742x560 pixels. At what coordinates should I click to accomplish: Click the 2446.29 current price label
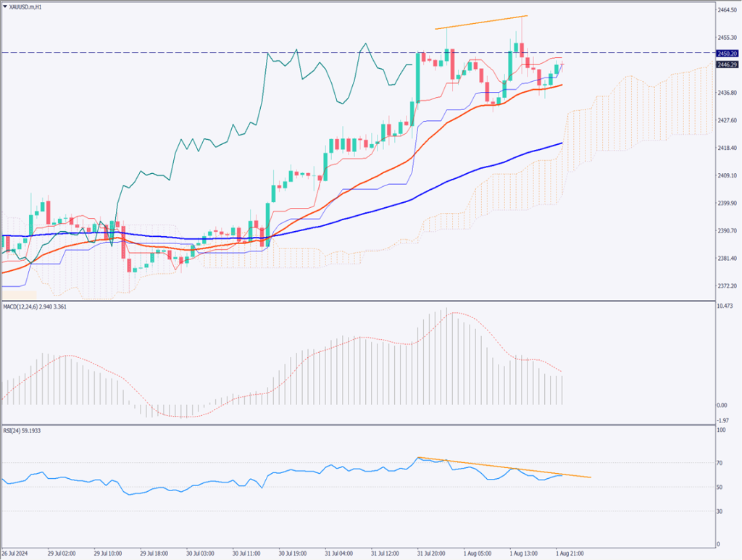point(727,64)
